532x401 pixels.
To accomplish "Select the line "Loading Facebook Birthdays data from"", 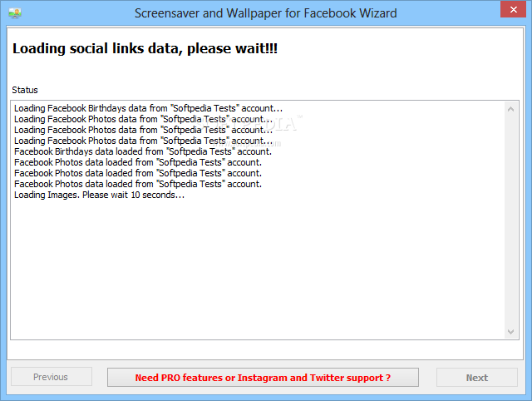I will click(x=148, y=108).
